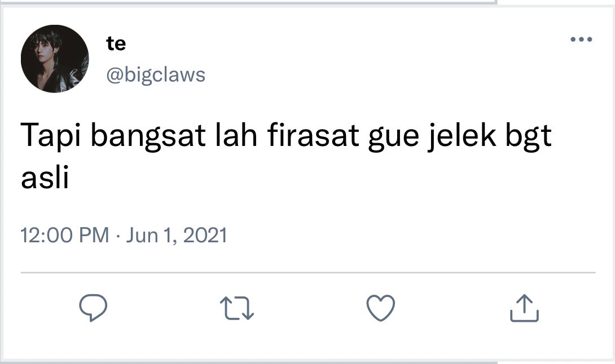615x364 pixels.
Task: Visit the @bigclaws handle link
Action: (156, 74)
